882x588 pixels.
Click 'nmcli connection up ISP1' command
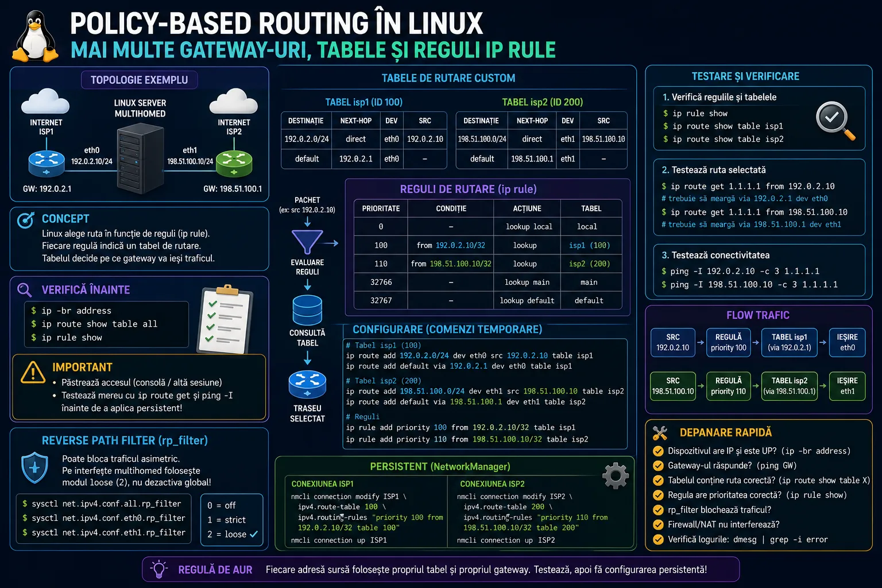(339, 540)
